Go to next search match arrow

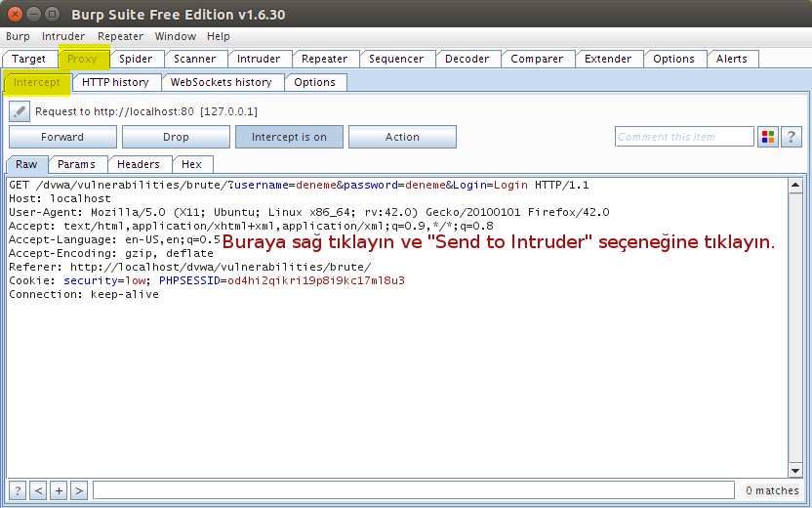(x=79, y=490)
